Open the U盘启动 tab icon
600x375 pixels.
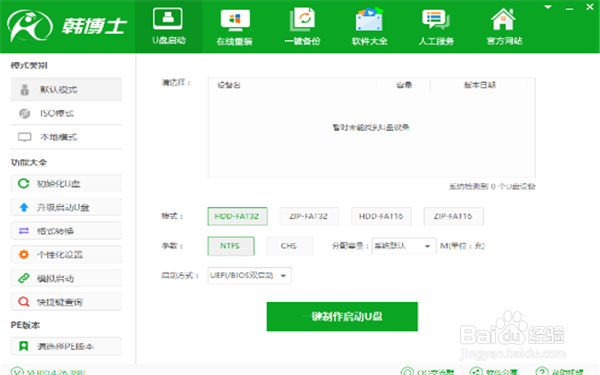(x=168, y=18)
